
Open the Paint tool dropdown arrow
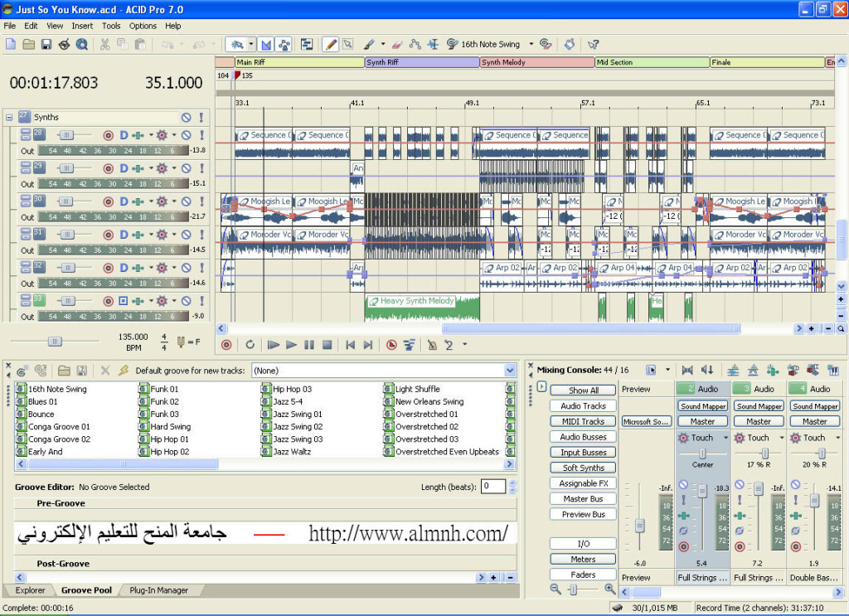click(x=383, y=45)
